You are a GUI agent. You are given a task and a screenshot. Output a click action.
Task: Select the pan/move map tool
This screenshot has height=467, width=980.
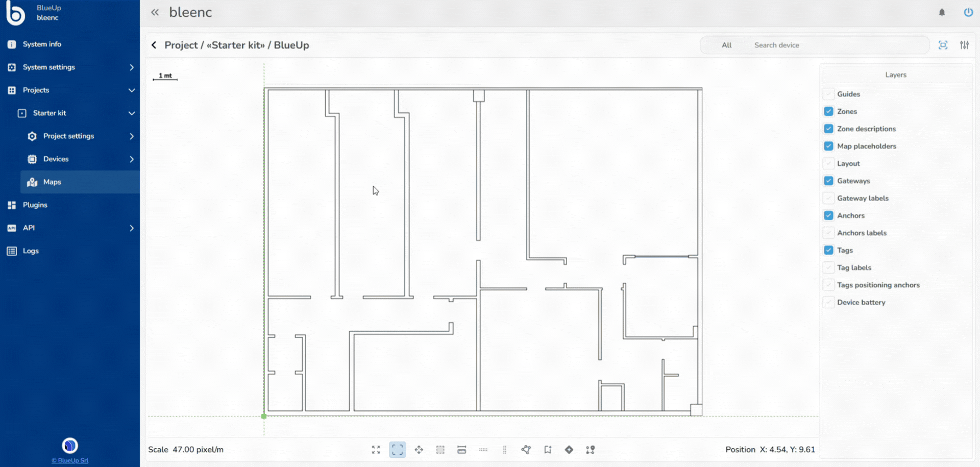[419, 450]
